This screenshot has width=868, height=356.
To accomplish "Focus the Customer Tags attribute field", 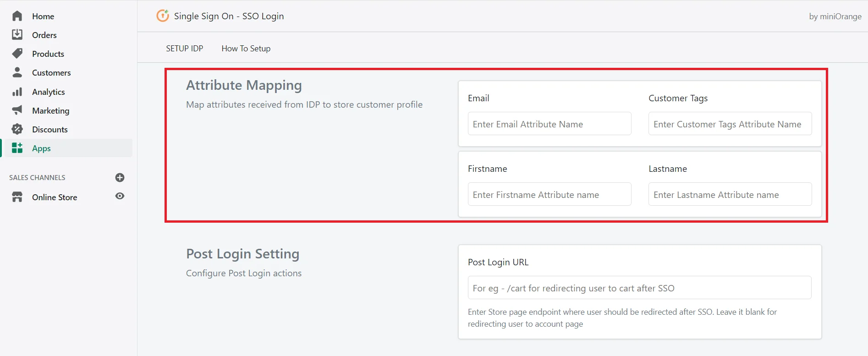I will pos(730,124).
